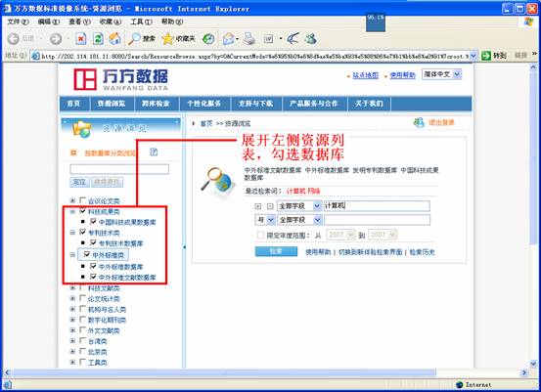Click the Windows flag logo at top right
The image size is (541, 392).
pyautogui.click(x=528, y=22)
